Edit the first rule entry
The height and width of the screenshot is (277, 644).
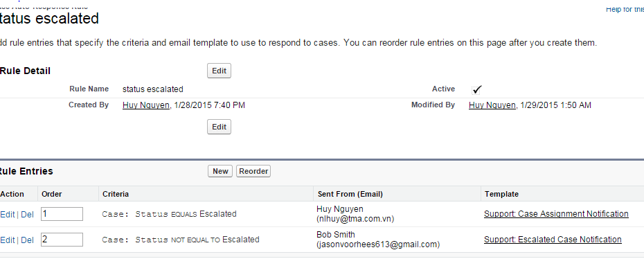click(7, 214)
